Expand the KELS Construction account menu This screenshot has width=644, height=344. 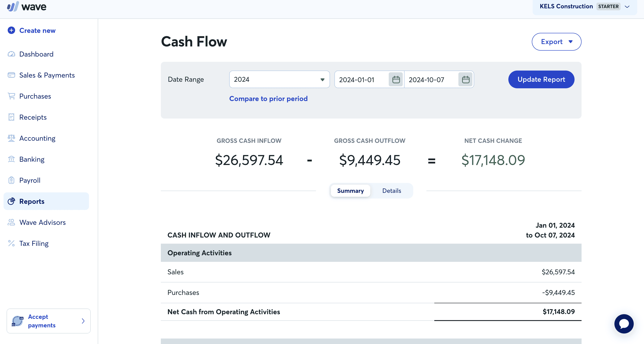584,7
